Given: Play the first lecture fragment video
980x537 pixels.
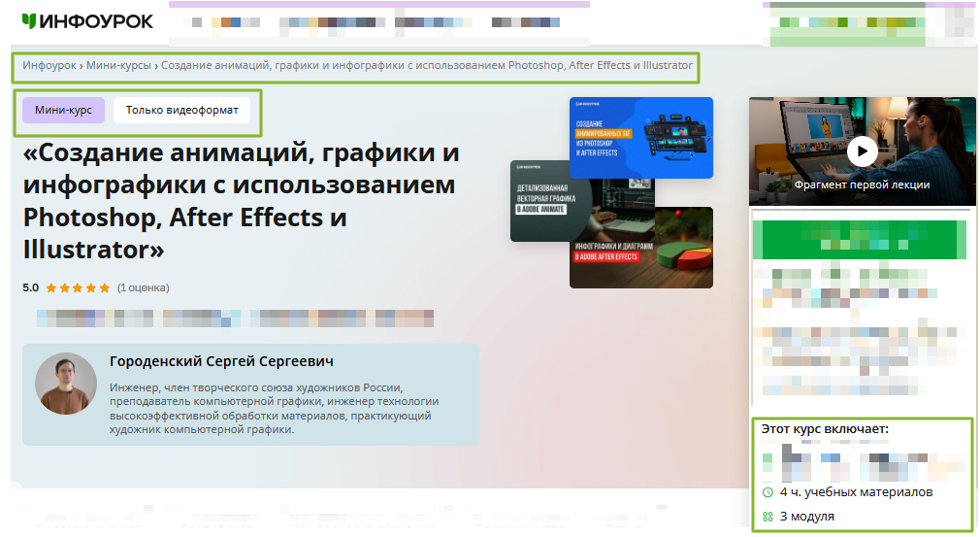Looking at the screenshot, I should point(862,151).
